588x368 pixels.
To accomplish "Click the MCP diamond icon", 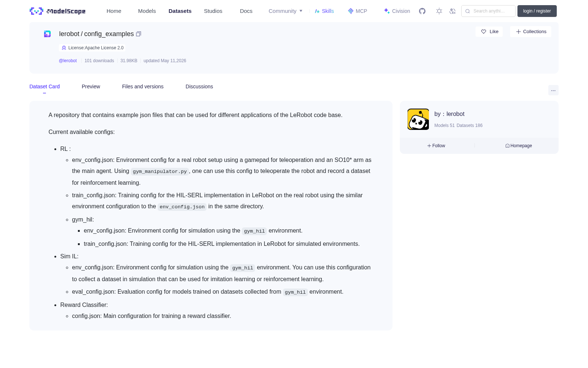I will (351, 11).
